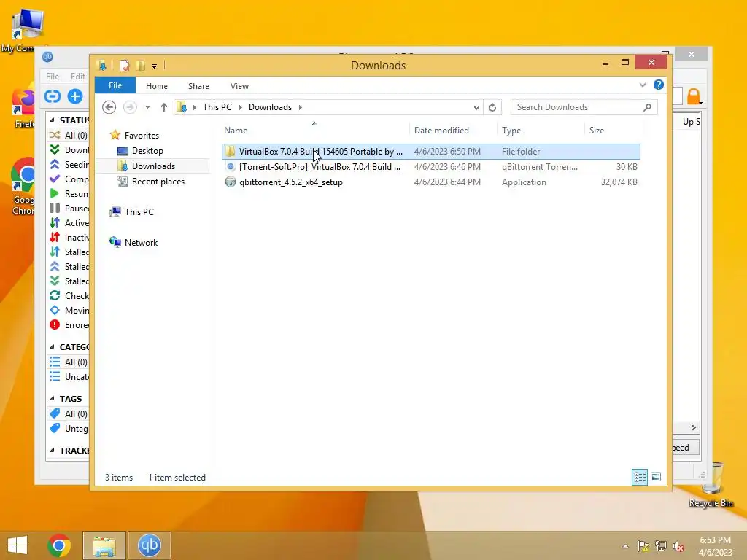Open File Explorer from the taskbar
Viewport: 747px width, 560px height.
[x=104, y=545]
